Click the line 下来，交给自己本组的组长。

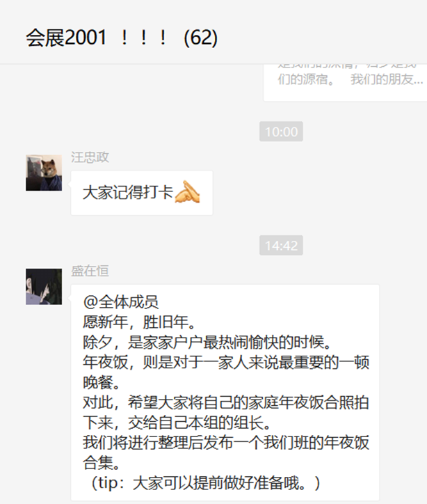[177, 423]
